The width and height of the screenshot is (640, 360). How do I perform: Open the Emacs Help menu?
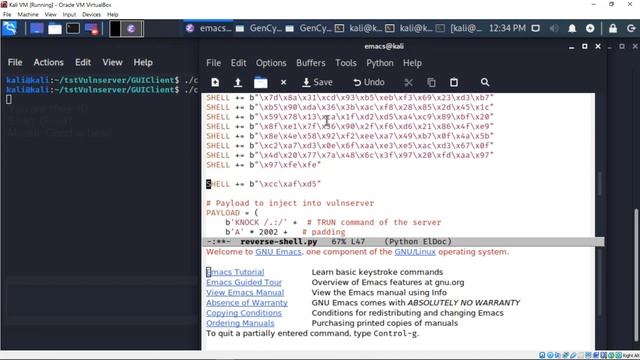click(412, 63)
